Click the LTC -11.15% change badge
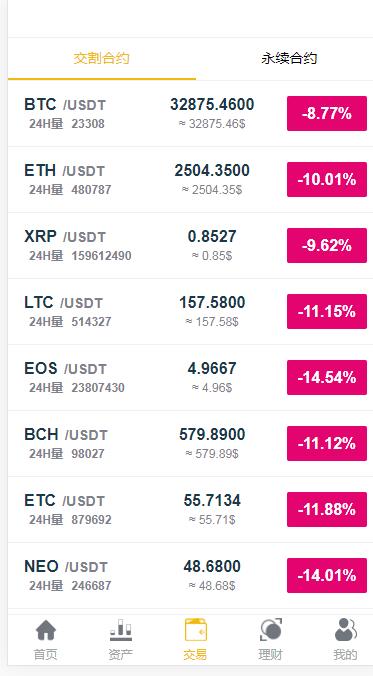This screenshot has width=373, height=676. pyautogui.click(x=327, y=311)
